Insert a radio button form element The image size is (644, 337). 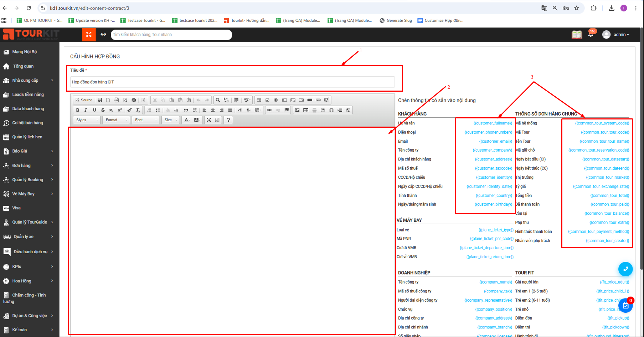coord(276,100)
